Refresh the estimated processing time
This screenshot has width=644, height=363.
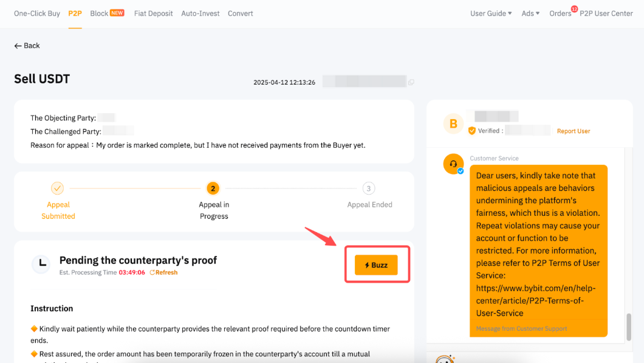pos(163,272)
